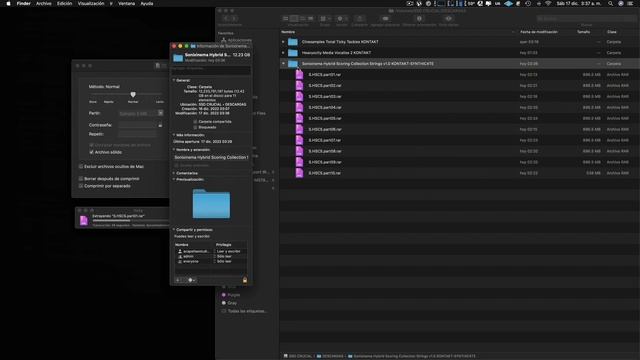Open the Visualización menu

tap(91, 4)
